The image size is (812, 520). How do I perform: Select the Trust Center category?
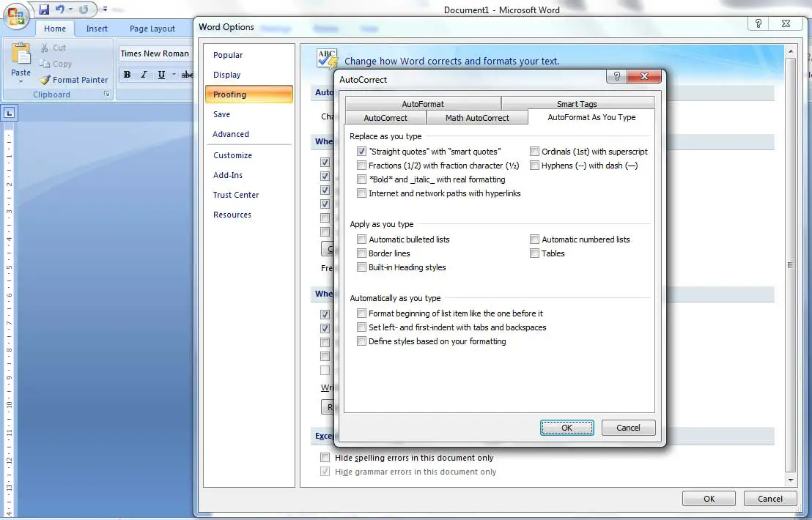coord(249,195)
